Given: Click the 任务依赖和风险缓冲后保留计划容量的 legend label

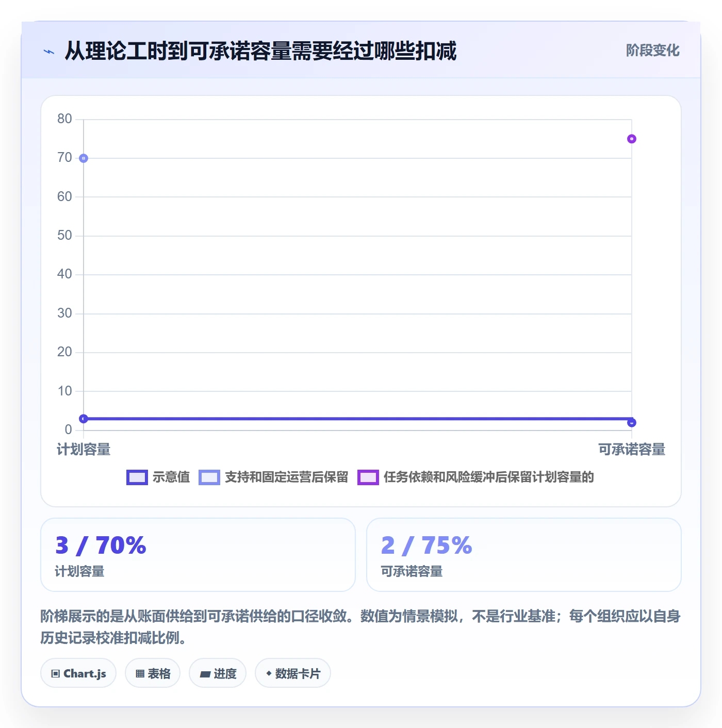Looking at the screenshot, I should click(x=488, y=477).
